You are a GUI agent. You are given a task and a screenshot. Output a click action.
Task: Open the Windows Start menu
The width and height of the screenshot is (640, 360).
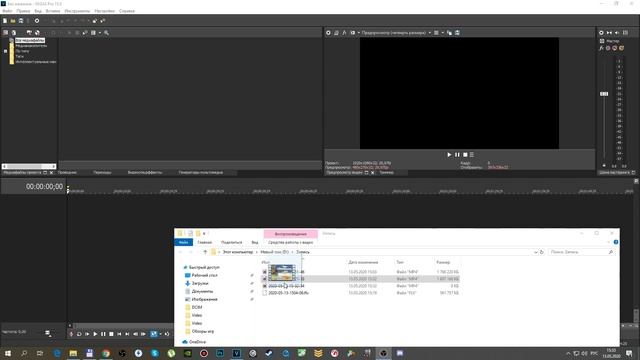pos(8,353)
